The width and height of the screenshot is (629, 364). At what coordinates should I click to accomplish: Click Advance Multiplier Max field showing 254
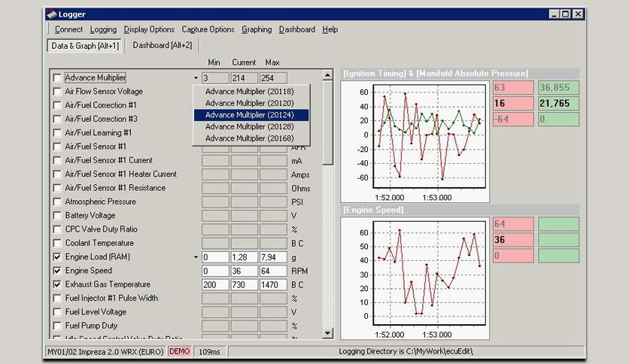[x=273, y=77]
